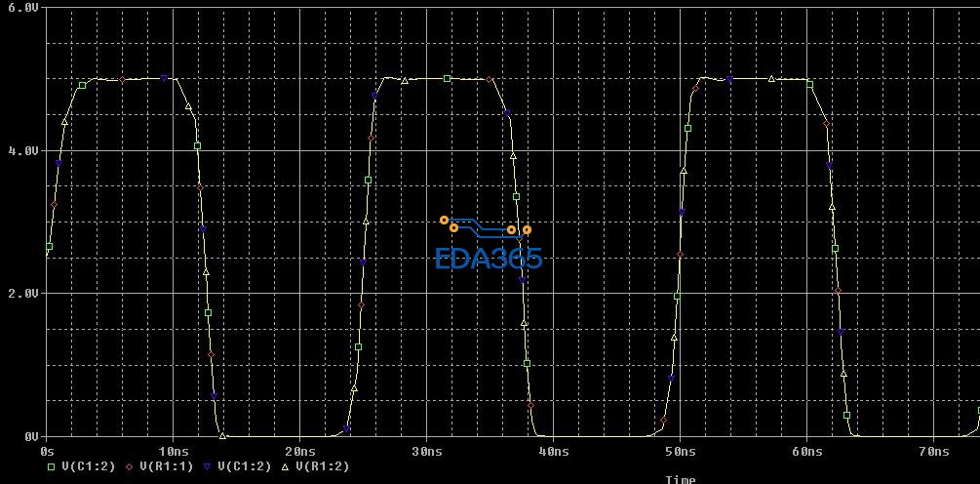The image size is (980, 484).
Task: Click the 70ns time axis label
Action: [x=934, y=451]
